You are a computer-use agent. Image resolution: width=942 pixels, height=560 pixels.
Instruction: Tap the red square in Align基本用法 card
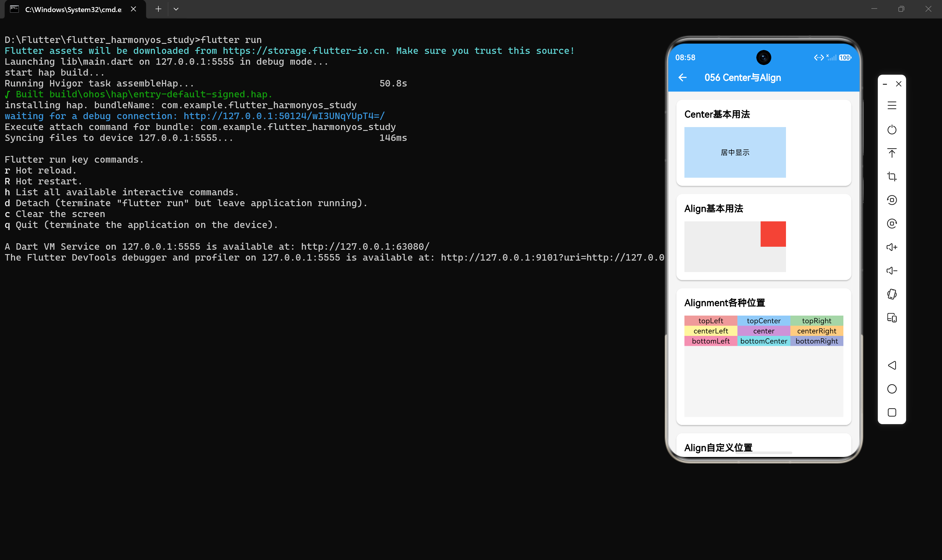click(773, 234)
